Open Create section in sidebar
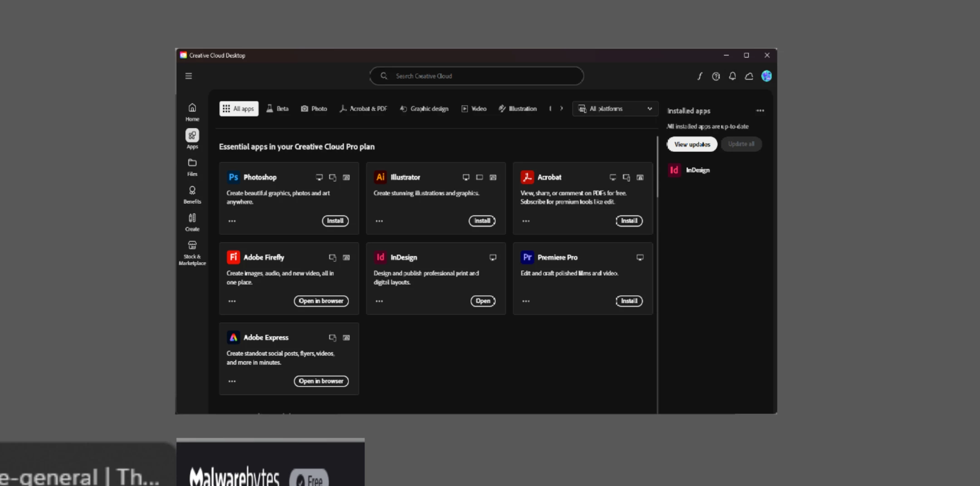This screenshot has width=980, height=486. [192, 223]
